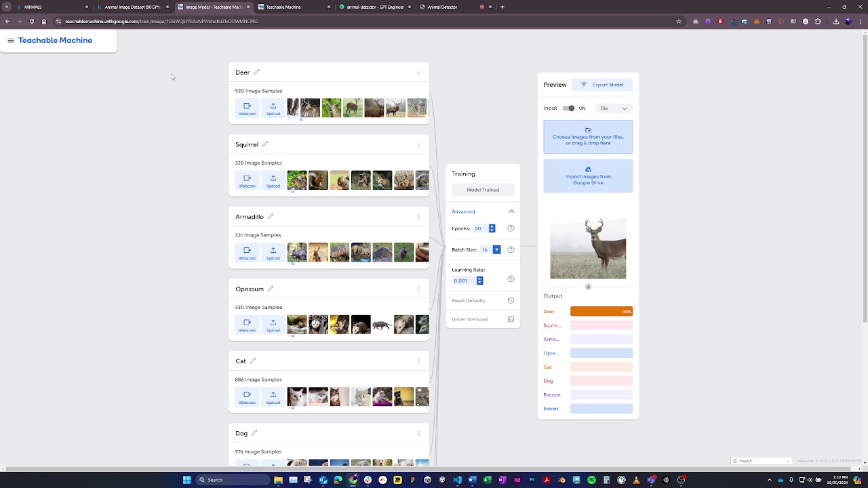Upload image samples to Squirrel class
This screenshot has height=488, width=868.
click(x=273, y=180)
